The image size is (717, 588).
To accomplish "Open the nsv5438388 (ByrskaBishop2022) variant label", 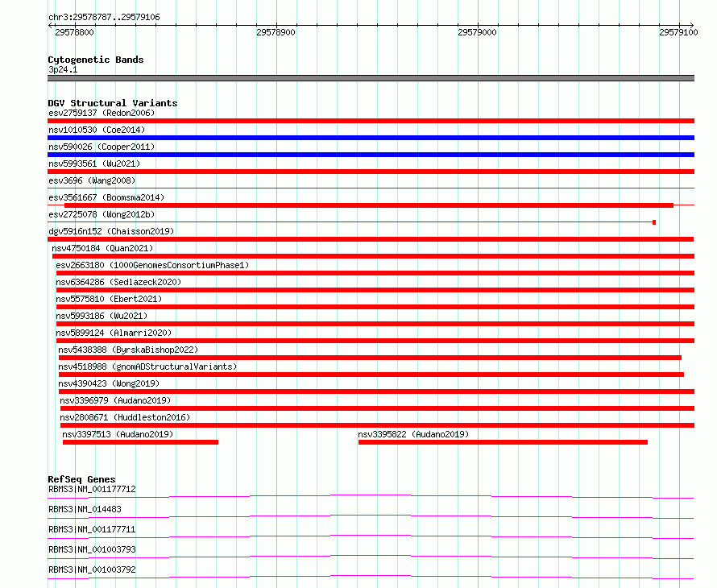I will [128, 350].
